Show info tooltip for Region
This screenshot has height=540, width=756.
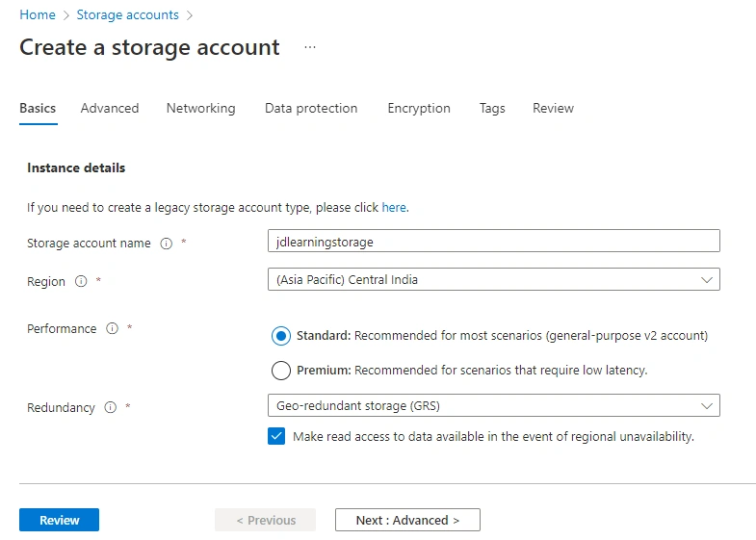81,281
